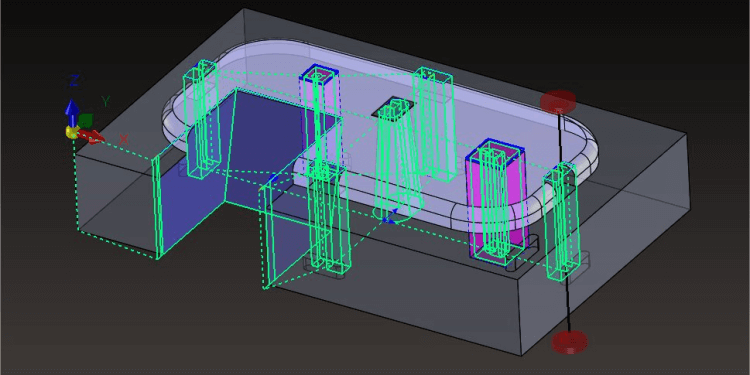Click the red X axis arrow
This screenshot has height=375, width=750.
(x=90, y=136)
